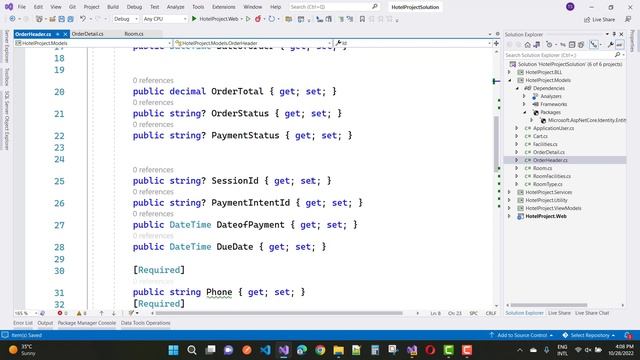Toggle Sync with Active Document icon
The image size is (640, 360).
click(563, 45)
